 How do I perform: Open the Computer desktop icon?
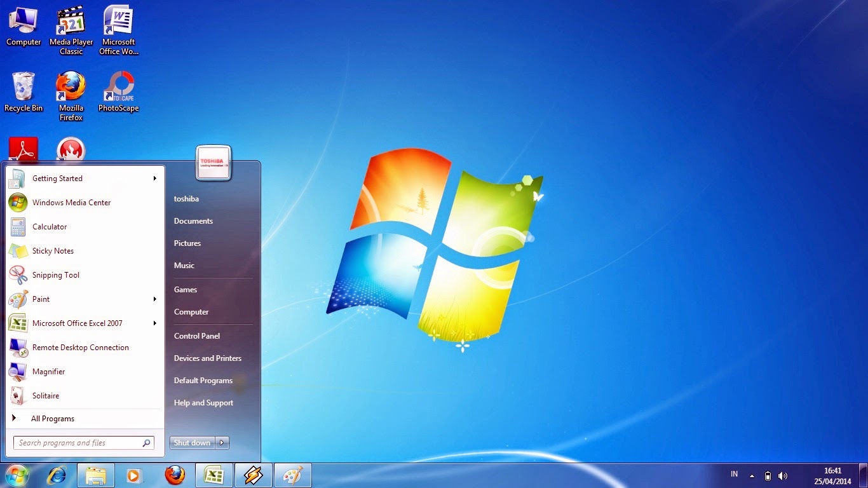pos(24,26)
